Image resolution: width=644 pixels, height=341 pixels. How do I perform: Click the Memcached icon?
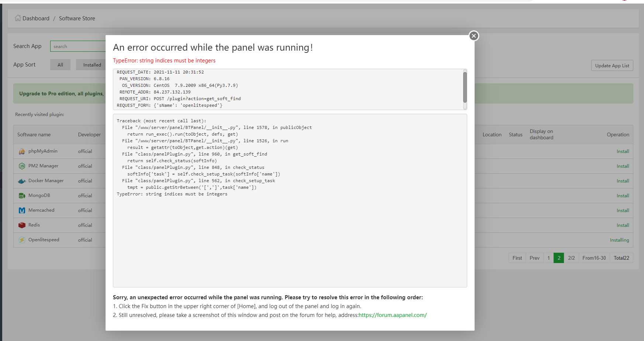[x=22, y=210]
